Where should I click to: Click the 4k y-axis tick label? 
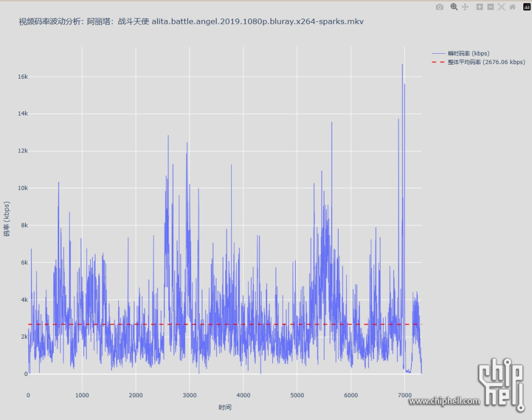tap(24, 300)
